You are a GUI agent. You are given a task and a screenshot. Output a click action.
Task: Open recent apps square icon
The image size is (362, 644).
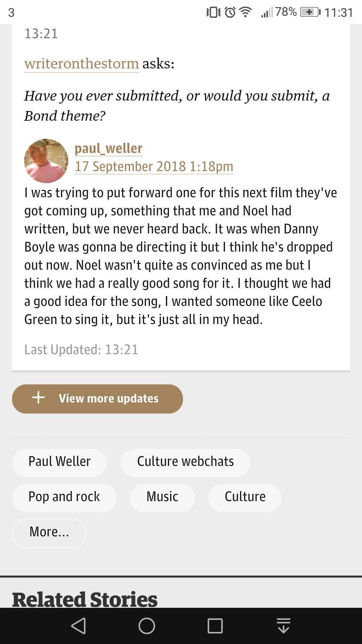(x=215, y=626)
